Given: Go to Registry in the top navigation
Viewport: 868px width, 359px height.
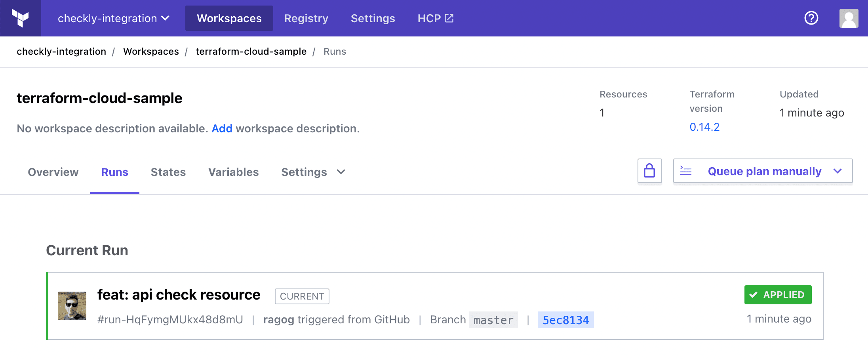Looking at the screenshot, I should tap(306, 18).
